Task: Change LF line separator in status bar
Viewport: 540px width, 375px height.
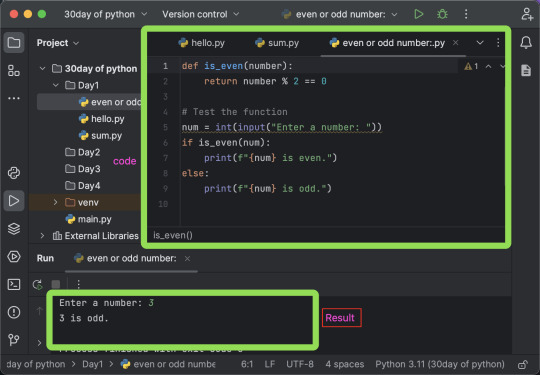Action: click(270, 364)
